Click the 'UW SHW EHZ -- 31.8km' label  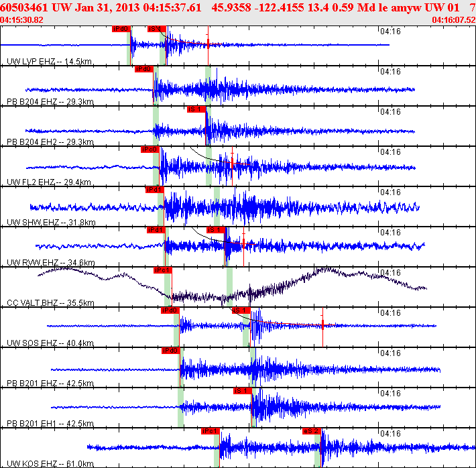[51, 223]
